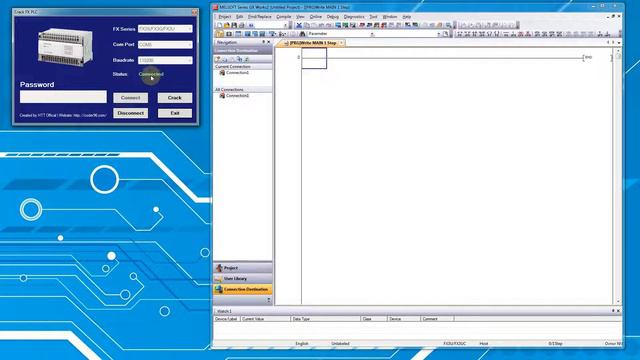Click the Connected status text in Crack window

coord(151,74)
